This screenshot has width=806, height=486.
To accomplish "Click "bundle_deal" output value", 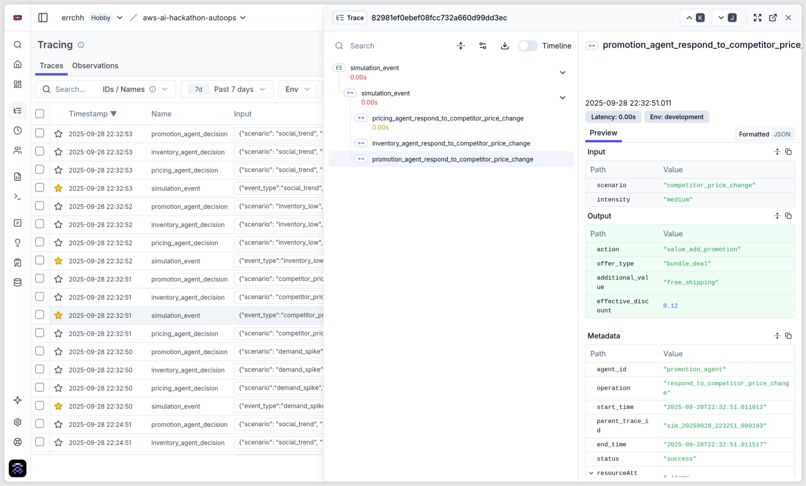I will point(687,263).
